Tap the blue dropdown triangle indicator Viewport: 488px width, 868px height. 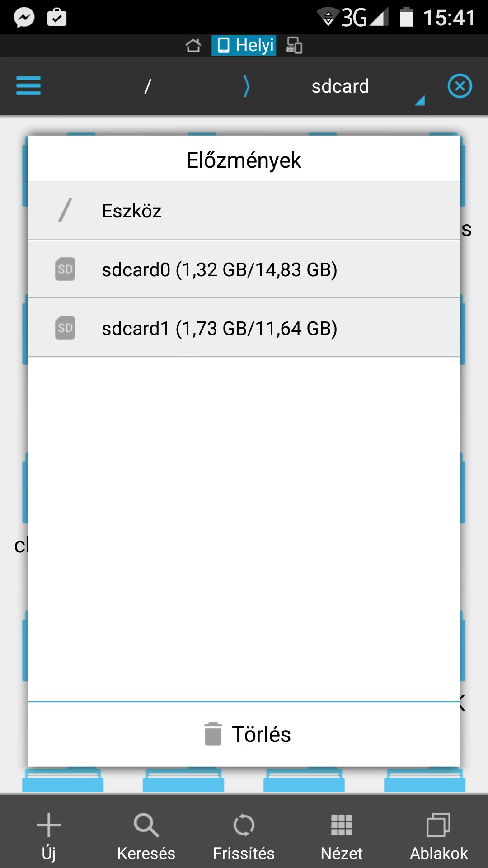[x=420, y=100]
